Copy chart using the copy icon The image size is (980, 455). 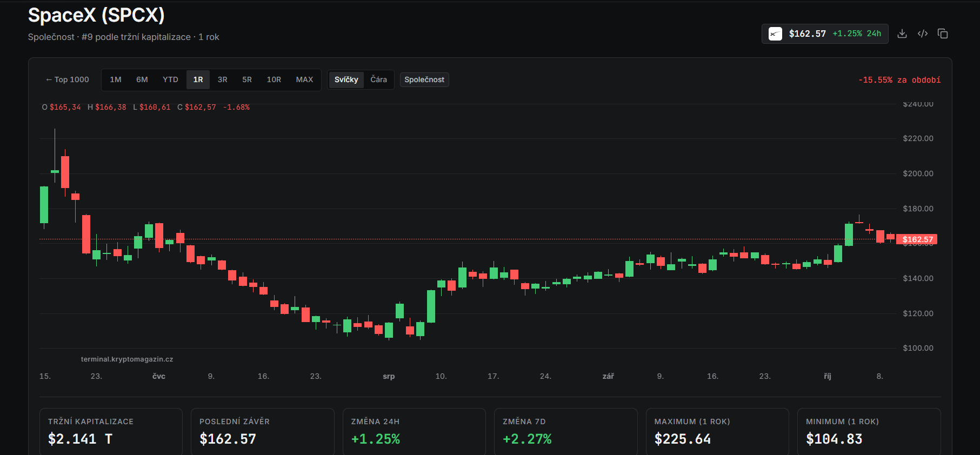click(x=943, y=34)
